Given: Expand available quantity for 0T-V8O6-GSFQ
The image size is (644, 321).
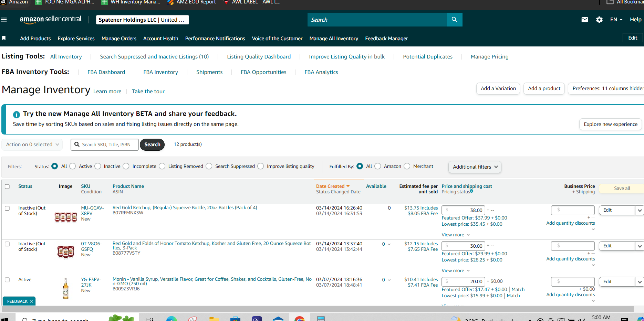Looking at the screenshot, I should point(389,244).
